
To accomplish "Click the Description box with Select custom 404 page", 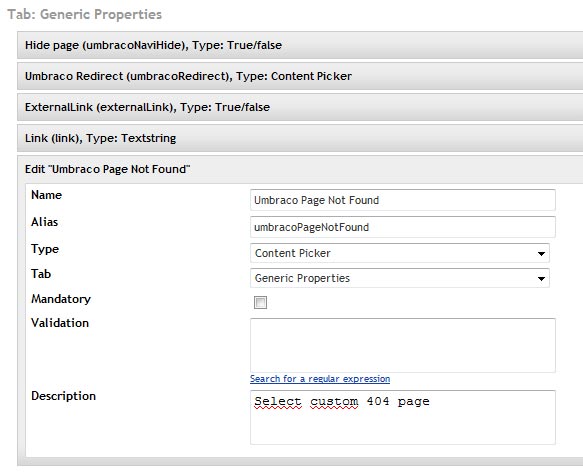I will (x=403, y=417).
